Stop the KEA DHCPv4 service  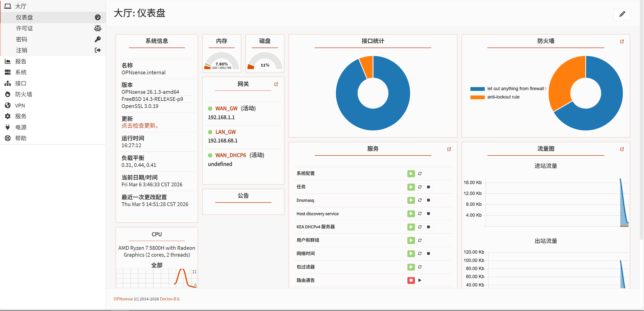pos(428,227)
